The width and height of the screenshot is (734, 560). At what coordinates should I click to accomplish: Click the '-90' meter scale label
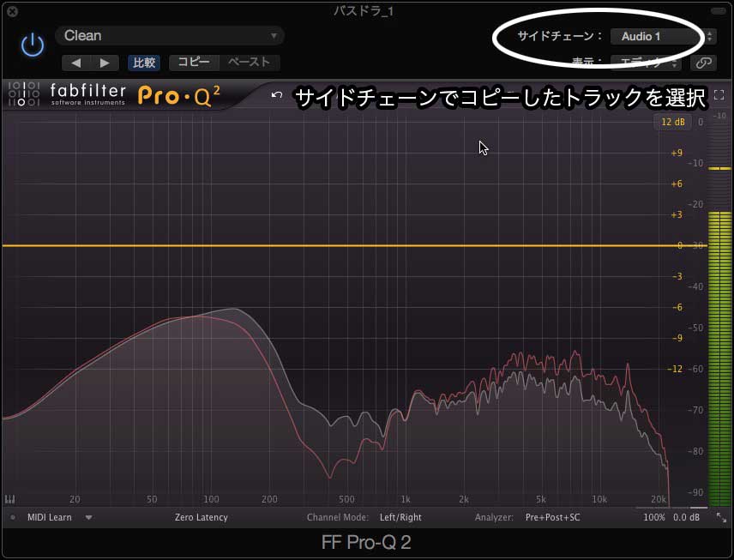click(697, 492)
